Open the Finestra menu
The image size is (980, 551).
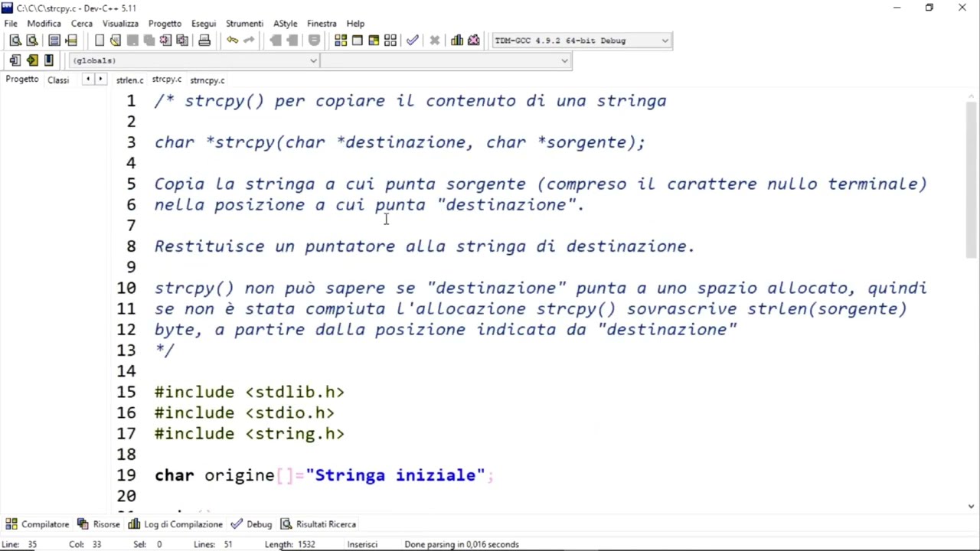tap(322, 24)
